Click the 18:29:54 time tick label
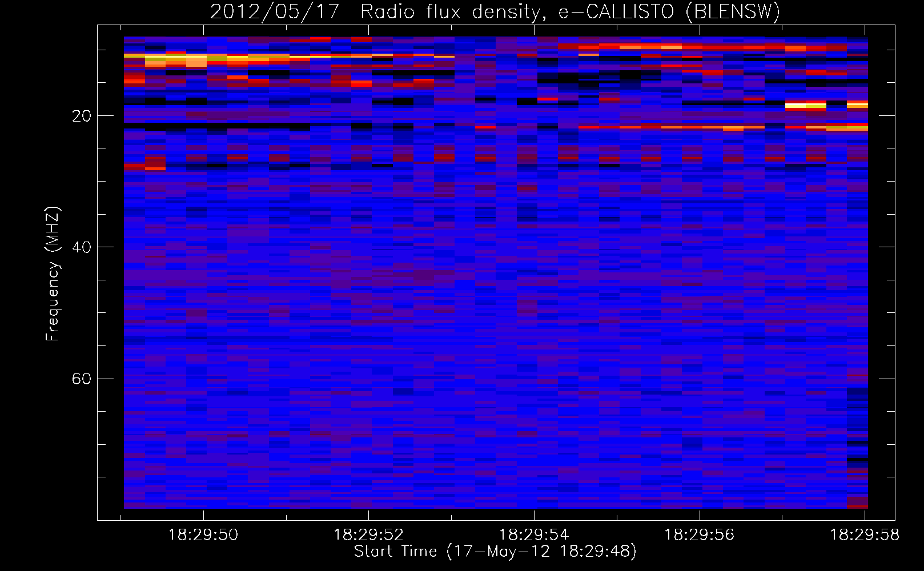 pos(534,535)
